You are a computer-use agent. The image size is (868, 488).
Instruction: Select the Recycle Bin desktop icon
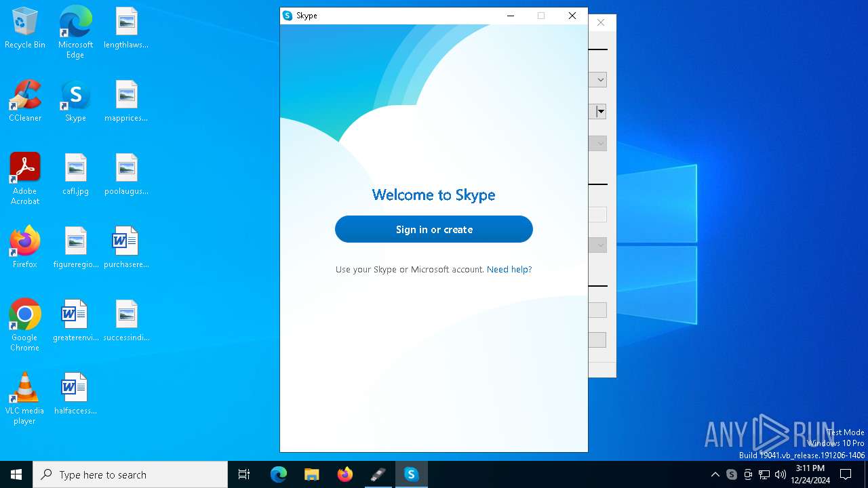point(25,28)
